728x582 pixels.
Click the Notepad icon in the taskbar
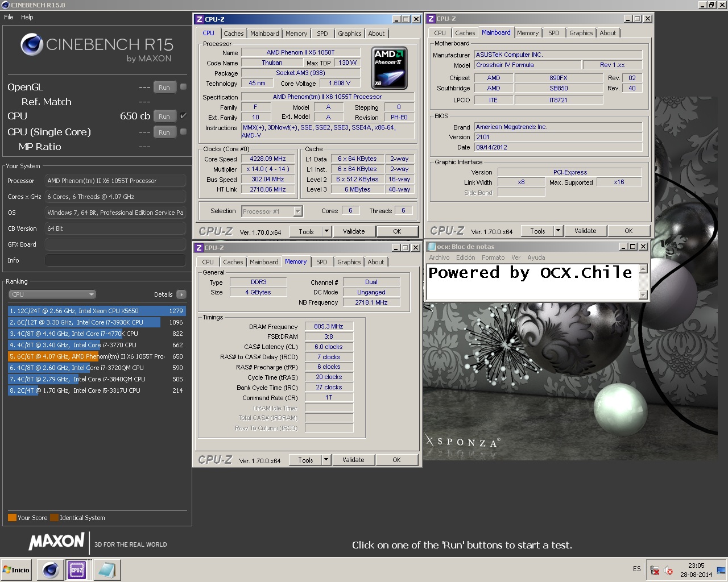tap(106, 569)
